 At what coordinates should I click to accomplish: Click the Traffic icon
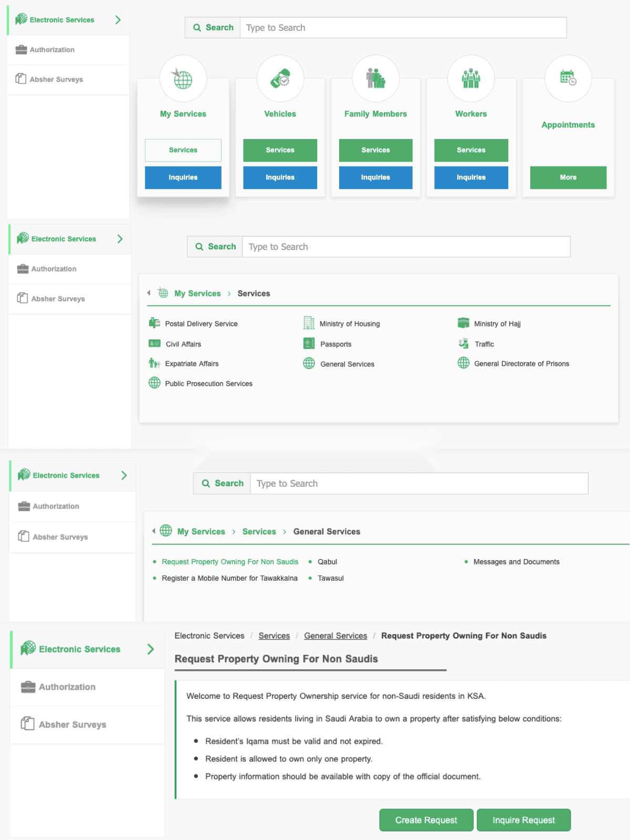pos(464,343)
